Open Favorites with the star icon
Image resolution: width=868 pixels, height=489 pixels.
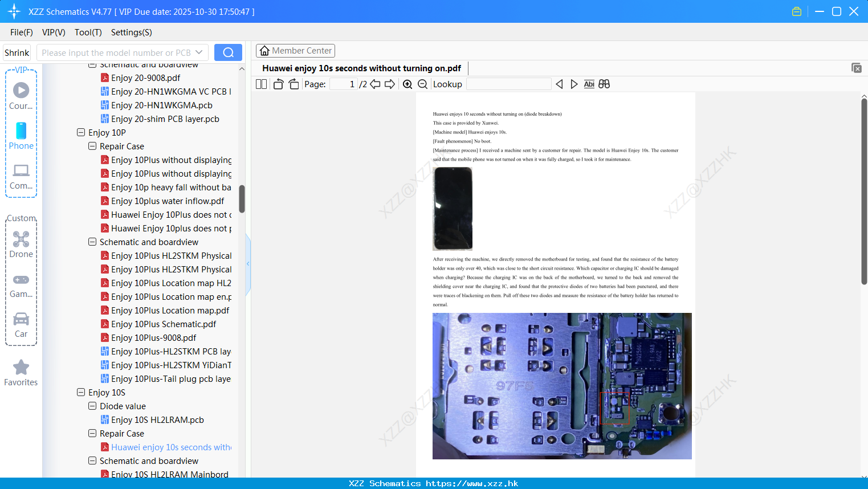click(21, 373)
